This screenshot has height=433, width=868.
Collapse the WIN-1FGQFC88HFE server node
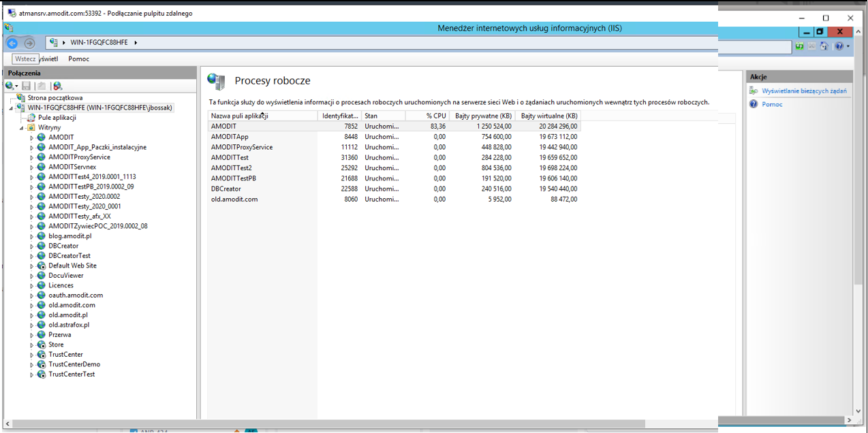click(x=12, y=108)
